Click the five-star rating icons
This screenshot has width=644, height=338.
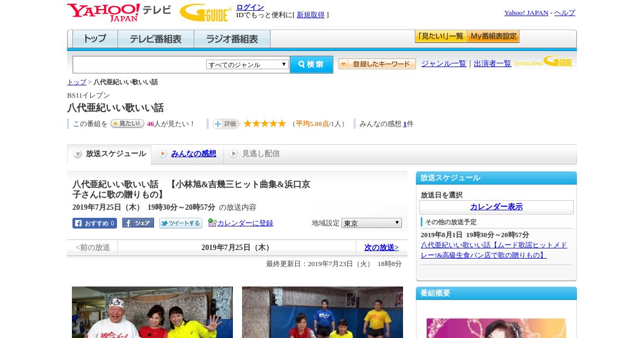click(265, 123)
